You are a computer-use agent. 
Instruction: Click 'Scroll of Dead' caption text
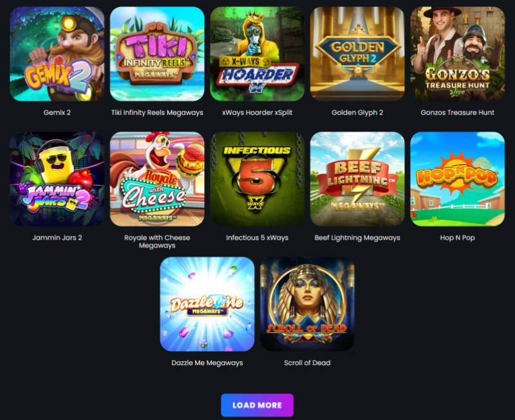coord(308,363)
